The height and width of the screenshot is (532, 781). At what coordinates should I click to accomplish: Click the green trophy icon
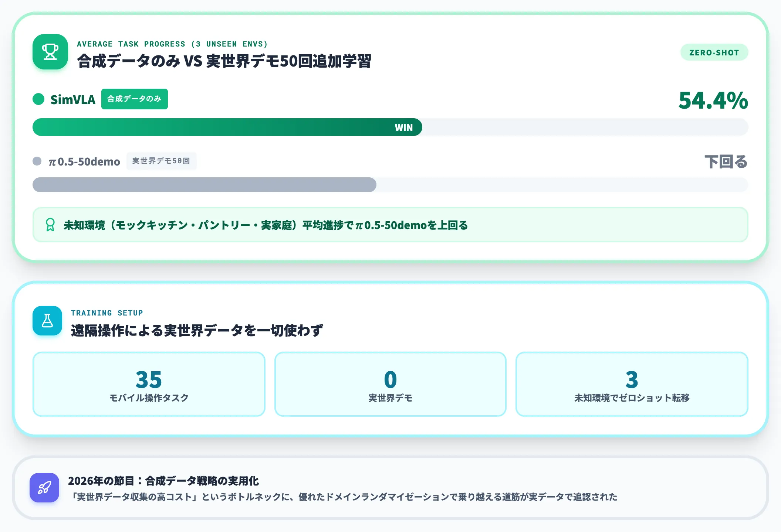[x=50, y=52]
